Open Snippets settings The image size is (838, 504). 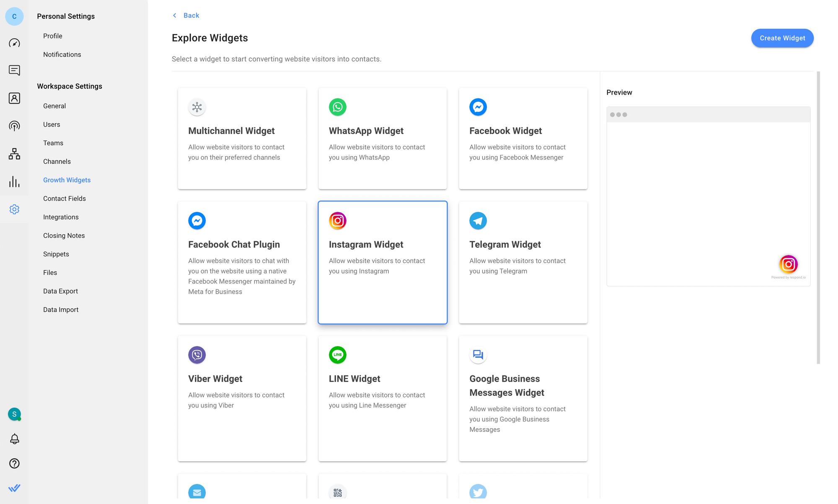coord(56,254)
